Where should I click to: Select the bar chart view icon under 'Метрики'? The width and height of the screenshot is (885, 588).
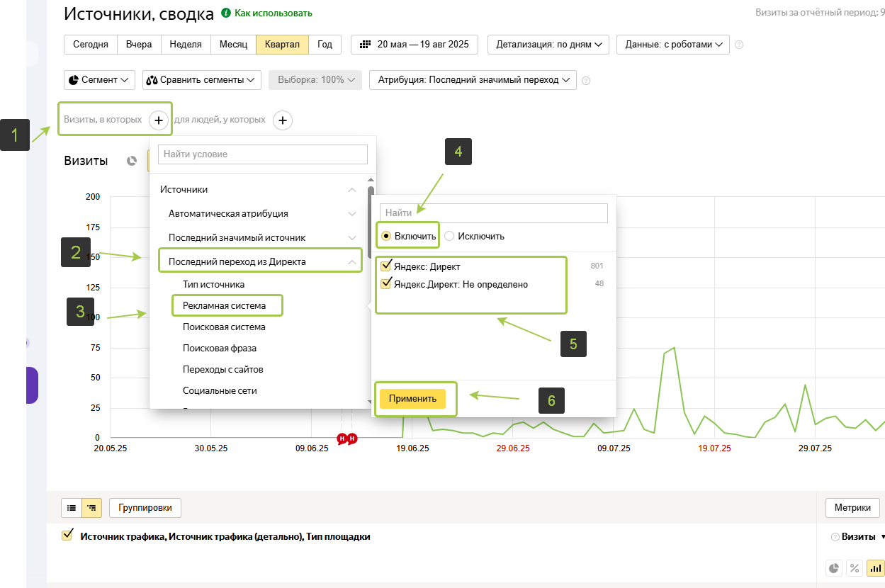point(875,567)
